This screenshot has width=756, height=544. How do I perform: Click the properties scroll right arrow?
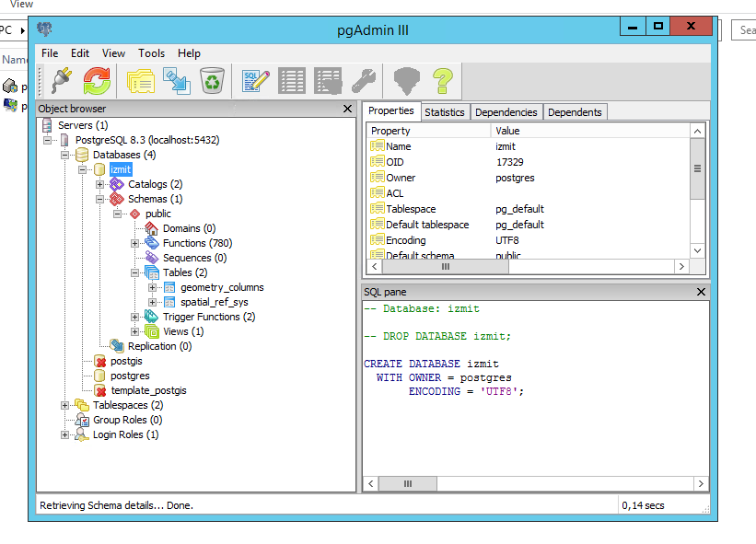click(x=681, y=266)
